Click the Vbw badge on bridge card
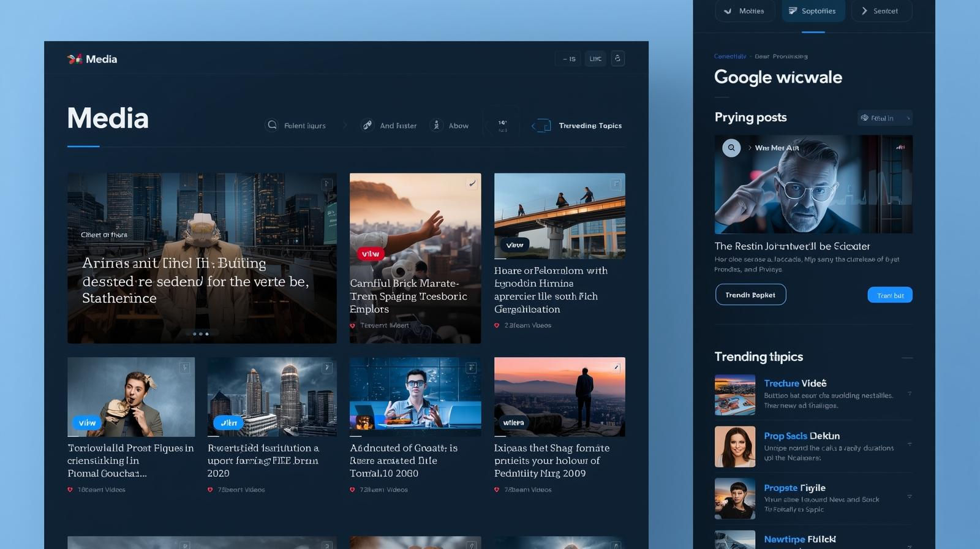The height and width of the screenshot is (549, 980). pos(514,245)
